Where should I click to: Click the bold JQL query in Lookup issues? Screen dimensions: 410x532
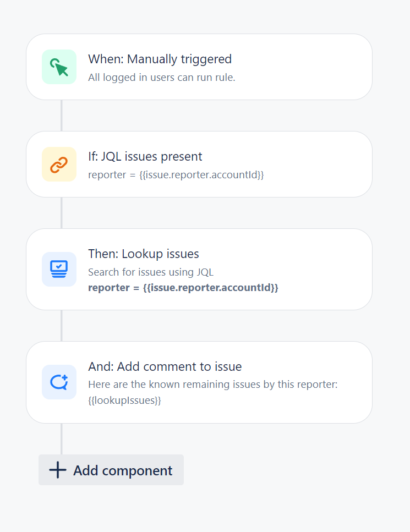tap(184, 288)
